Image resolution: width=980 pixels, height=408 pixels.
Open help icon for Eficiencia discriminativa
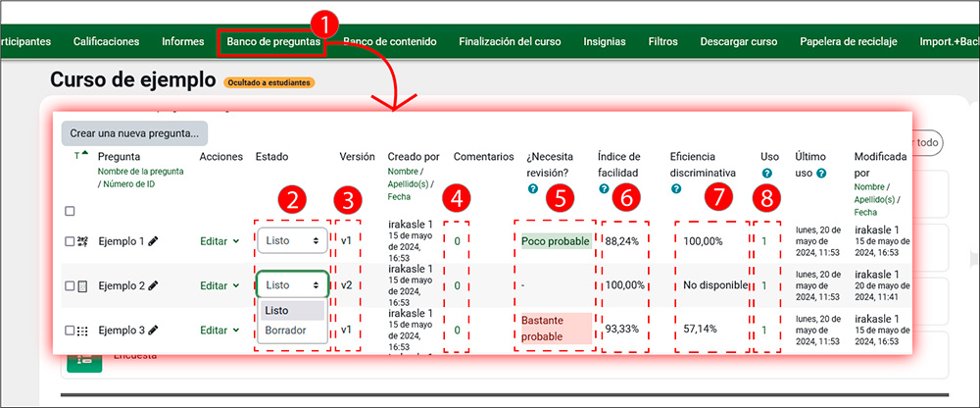pos(676,188)
